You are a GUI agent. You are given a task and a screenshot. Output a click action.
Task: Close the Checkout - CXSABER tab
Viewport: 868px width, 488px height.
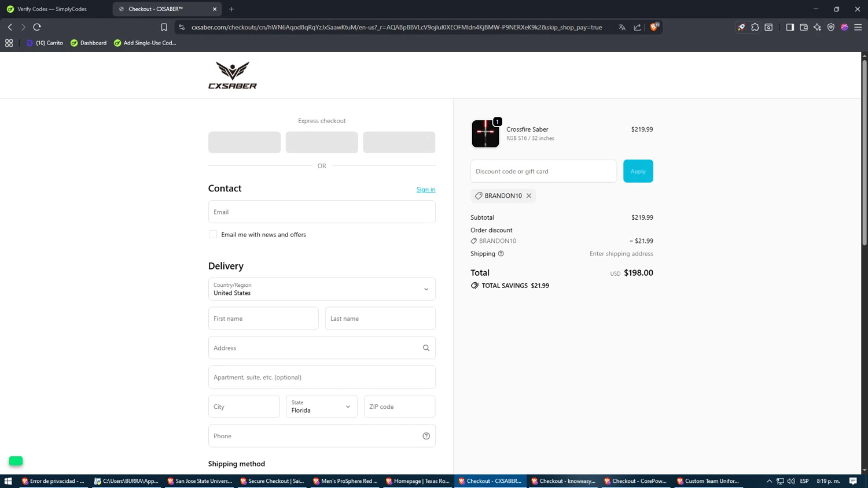coord(215,9)
